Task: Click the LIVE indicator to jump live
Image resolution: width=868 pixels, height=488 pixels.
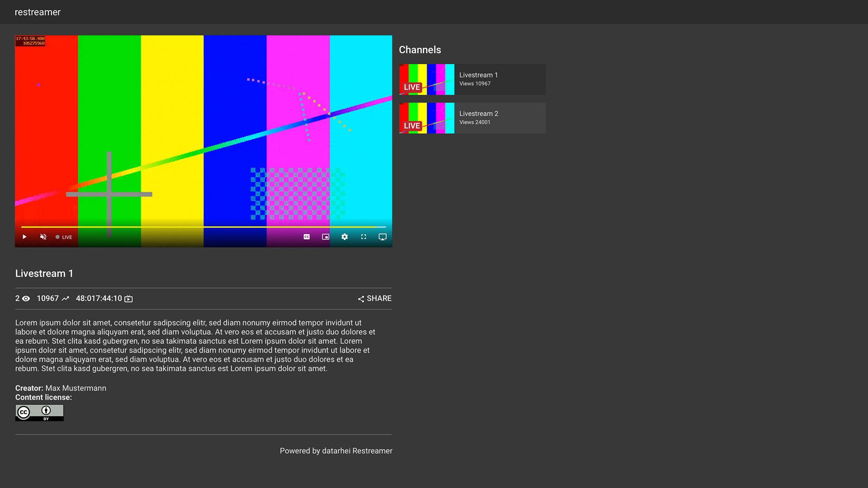Action: pos(64,237)
